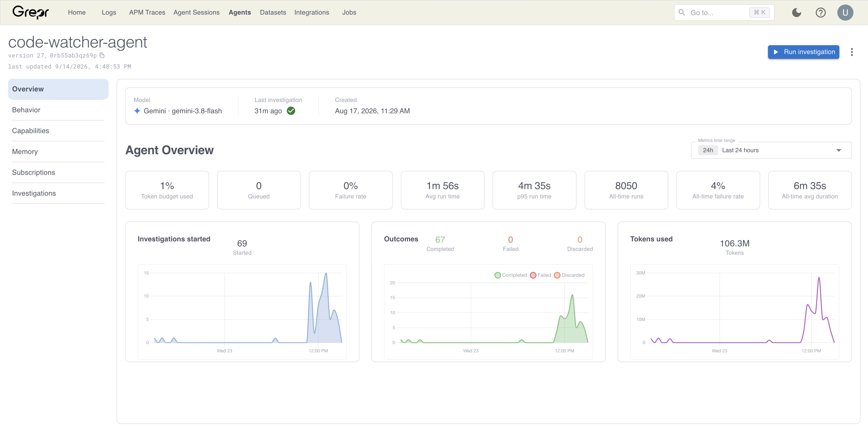This screenshot has width=868, height=435.
Task: Click the code-watcher-agent title
Action: tap(77, 42)
